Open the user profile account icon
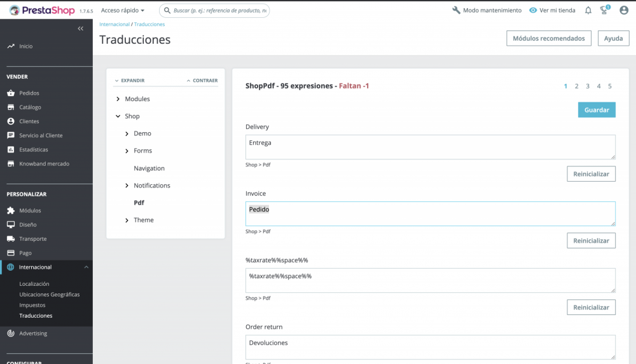This screenshot has width=636, height=364. click(623, 10)
